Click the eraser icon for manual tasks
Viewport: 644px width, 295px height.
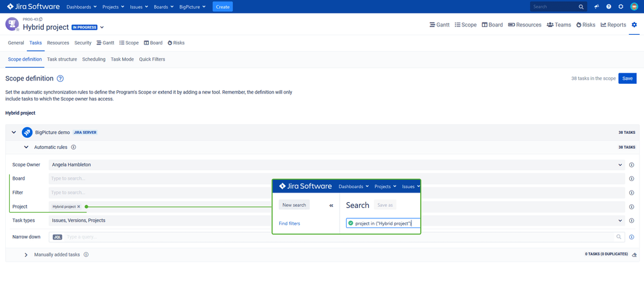pos(634,254)
